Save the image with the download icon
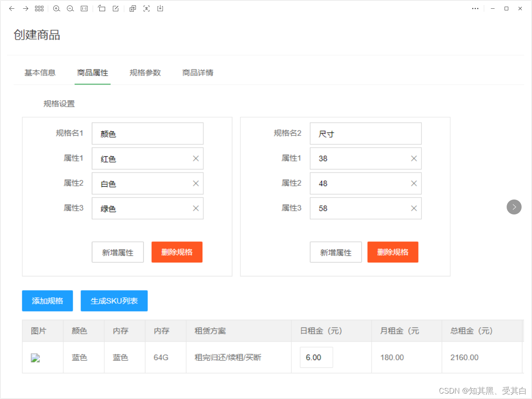This screenshot has height=399, width=532. tap(160, 8)
